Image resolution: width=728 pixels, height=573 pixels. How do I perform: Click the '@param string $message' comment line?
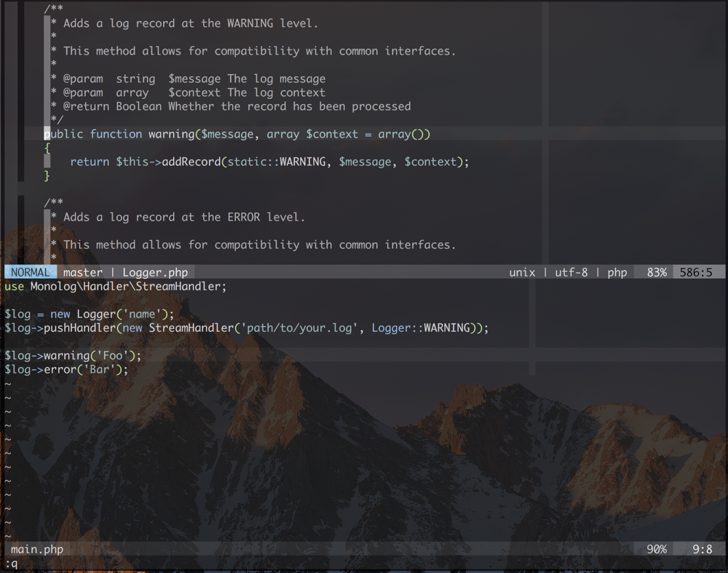(188, 79)
